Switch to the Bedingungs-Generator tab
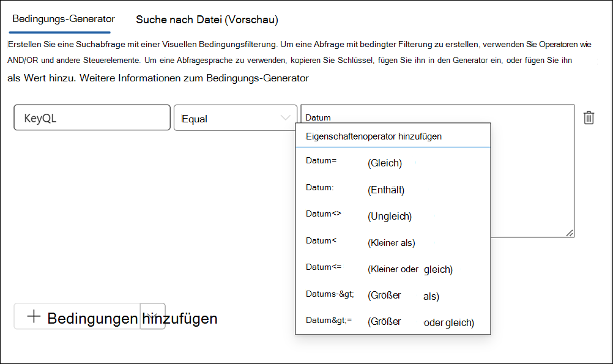The height and width of the screenshot is (364, 613). pos(60,20)
